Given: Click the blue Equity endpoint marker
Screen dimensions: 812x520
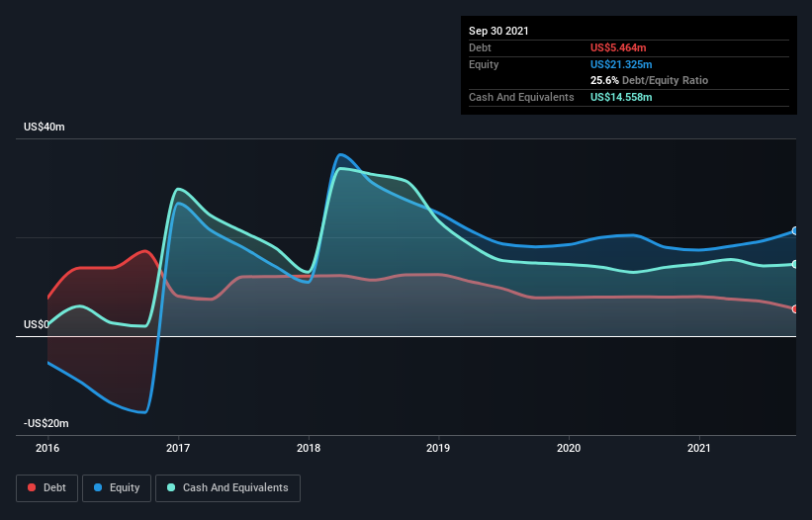Looking at the screenshot, I should [x=795, y=230].
